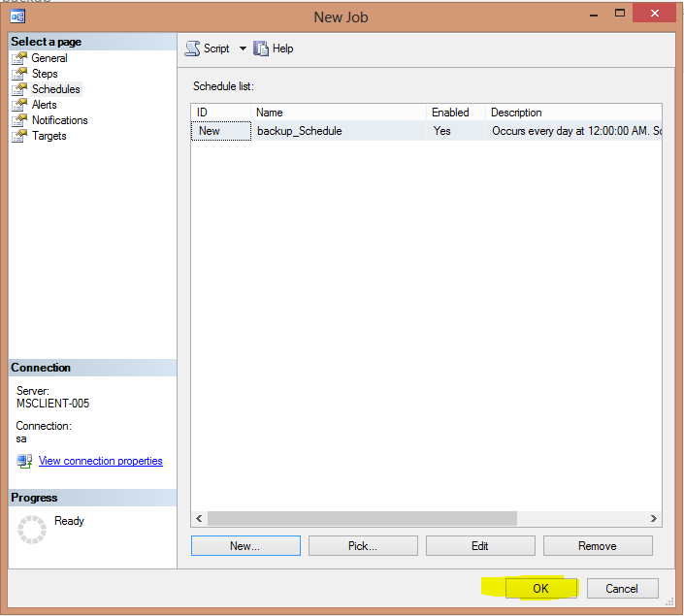Viewport: 684px width, 616px height.
Task: Click the connection properties icon
Action: pos(24,461)
